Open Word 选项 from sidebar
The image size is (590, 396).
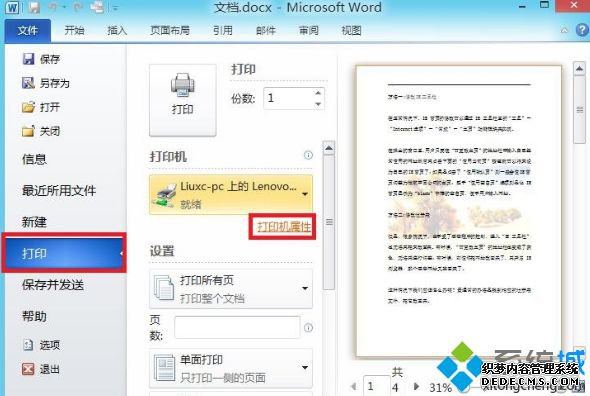point(41,345)
